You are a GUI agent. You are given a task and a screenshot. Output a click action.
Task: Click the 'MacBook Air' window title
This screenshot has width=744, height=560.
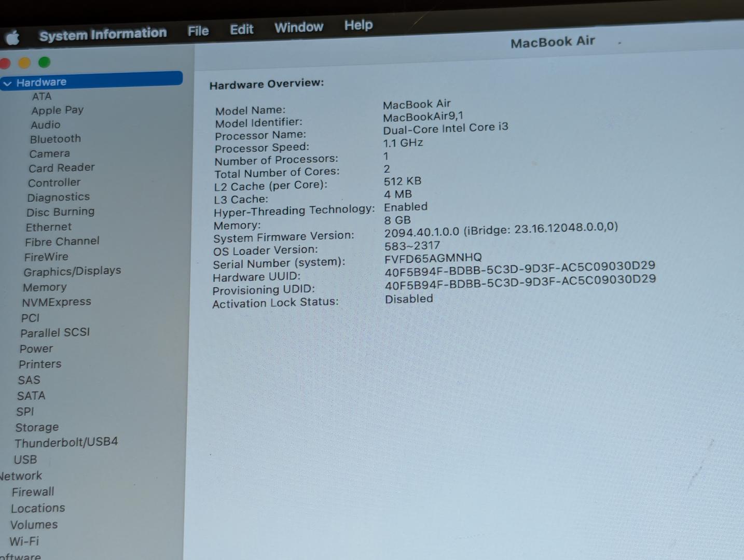[x=553, y=42]
